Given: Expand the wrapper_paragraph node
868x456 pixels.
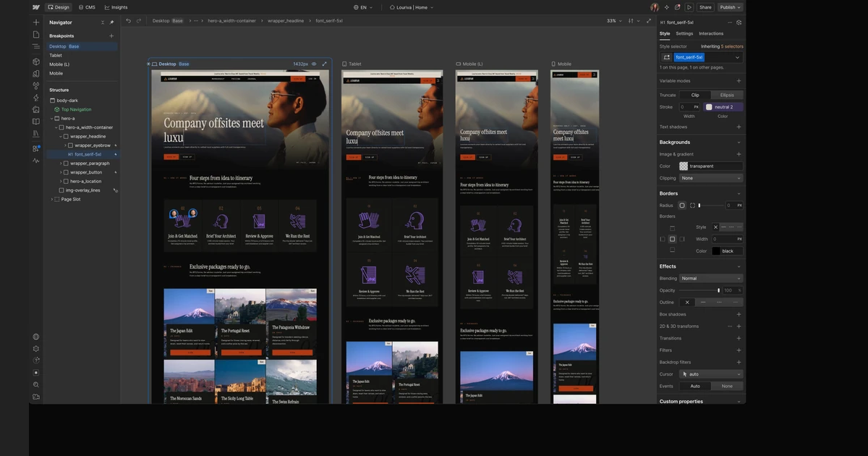Looking at the screenshot, I should point(61,163).
